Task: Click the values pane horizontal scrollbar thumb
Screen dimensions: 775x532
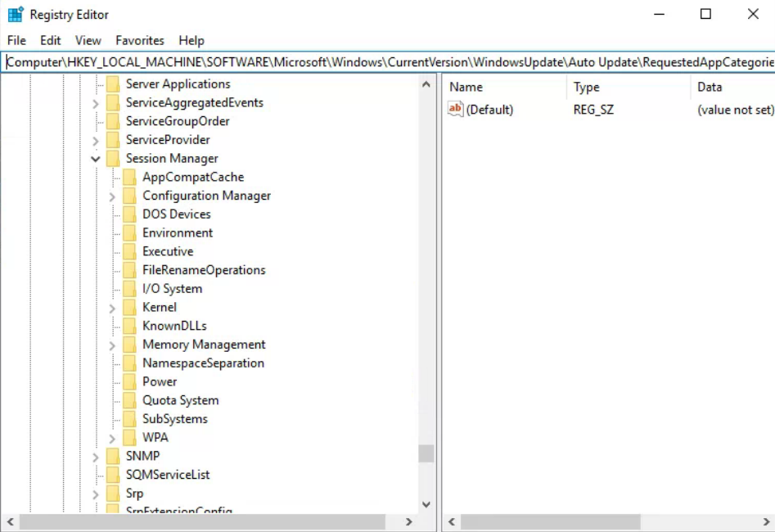Action: coord(551,521)
